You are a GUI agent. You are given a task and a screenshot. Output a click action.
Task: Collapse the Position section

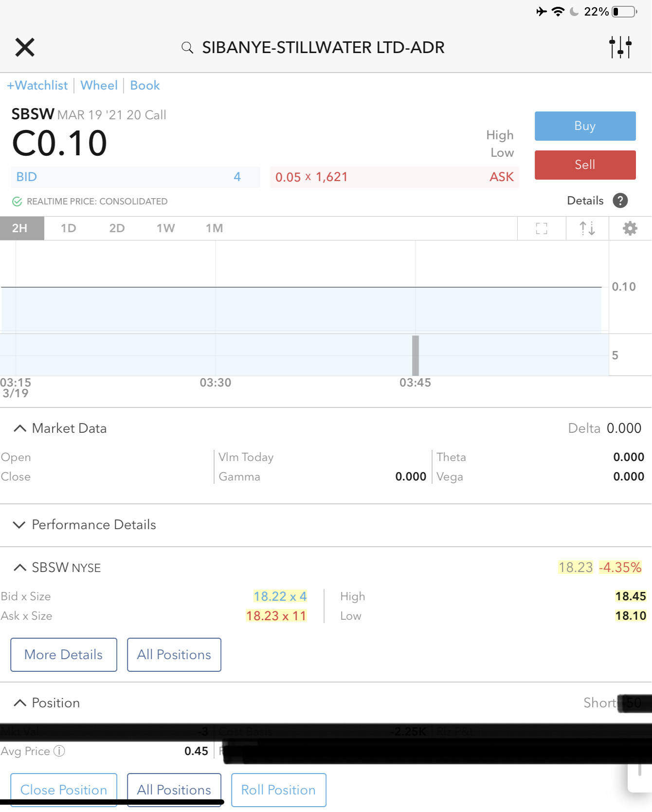(20, 703)
